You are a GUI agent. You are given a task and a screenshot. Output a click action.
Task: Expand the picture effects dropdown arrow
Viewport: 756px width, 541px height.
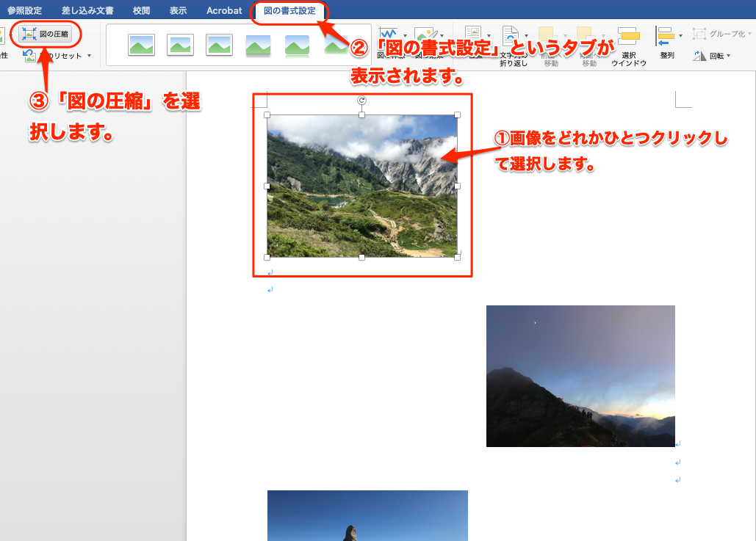coord(442,36)
